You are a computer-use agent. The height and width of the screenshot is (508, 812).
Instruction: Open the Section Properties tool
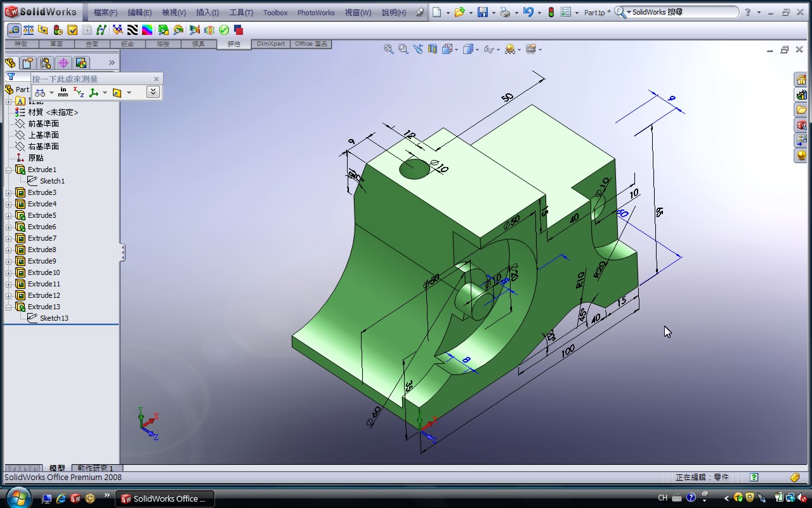pos(43,30)
